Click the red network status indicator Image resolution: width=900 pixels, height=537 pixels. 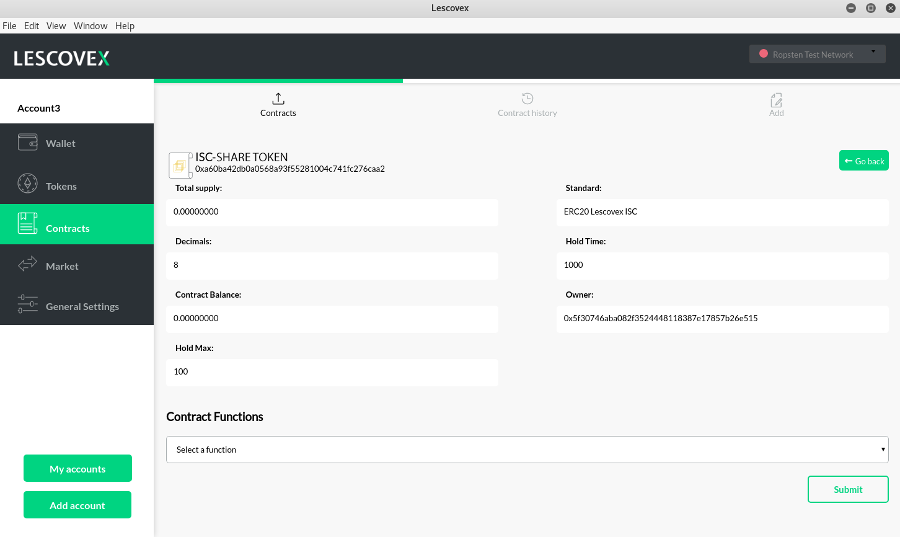[763, 53]
